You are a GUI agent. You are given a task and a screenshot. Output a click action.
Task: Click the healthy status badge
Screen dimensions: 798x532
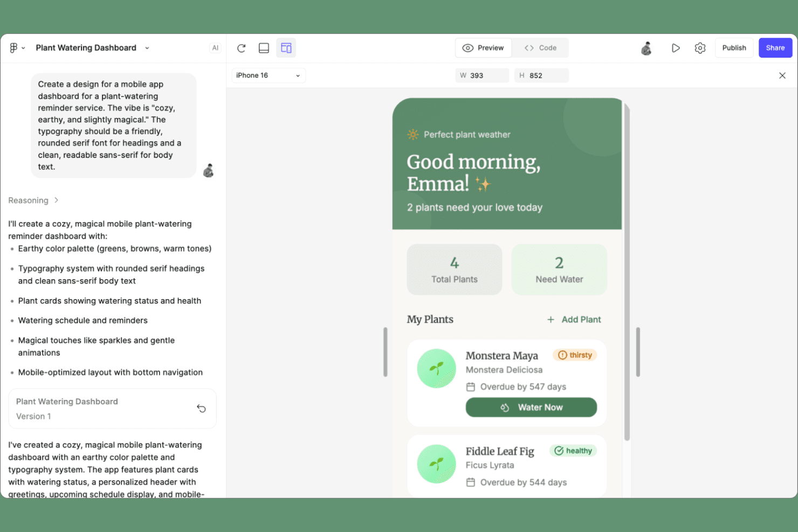pos(573,451)
